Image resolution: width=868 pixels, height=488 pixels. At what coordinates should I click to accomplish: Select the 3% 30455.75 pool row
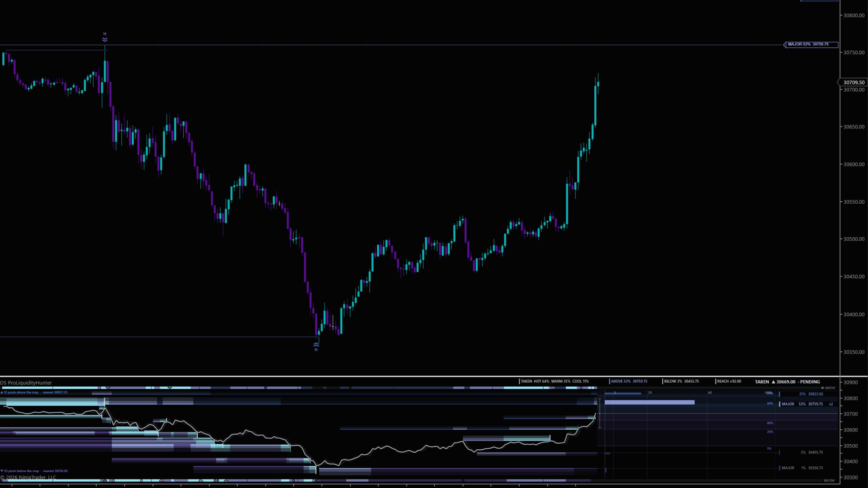coord(802,452)
